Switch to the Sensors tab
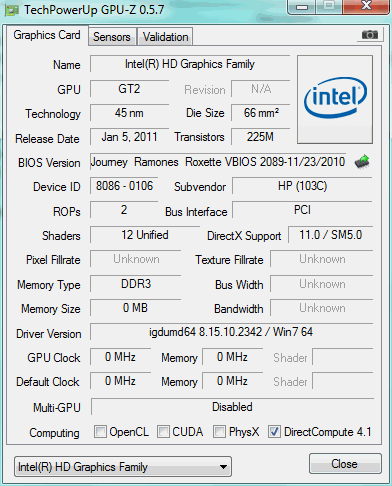 pos(112,37)
